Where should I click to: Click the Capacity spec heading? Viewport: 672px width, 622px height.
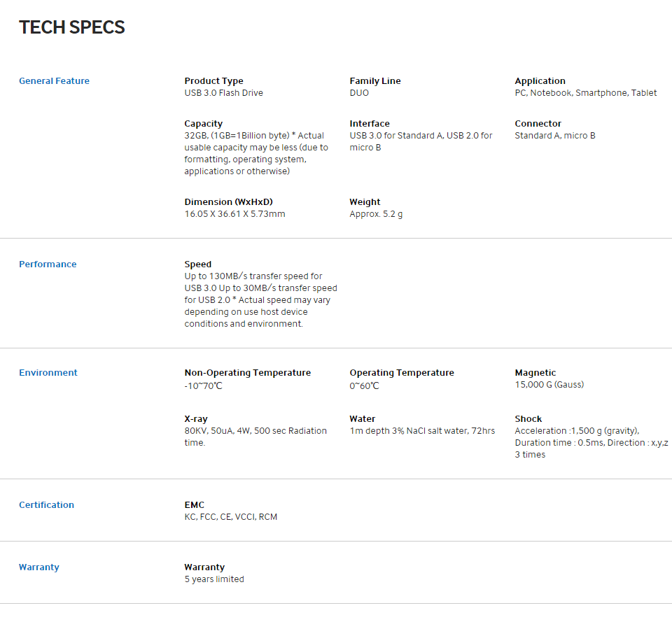click(x=203, y=124)
